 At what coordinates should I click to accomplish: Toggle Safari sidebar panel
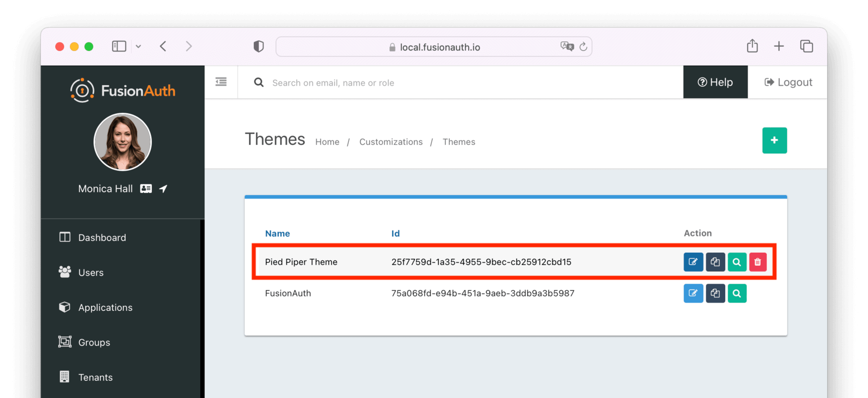[x=119, y=47]
